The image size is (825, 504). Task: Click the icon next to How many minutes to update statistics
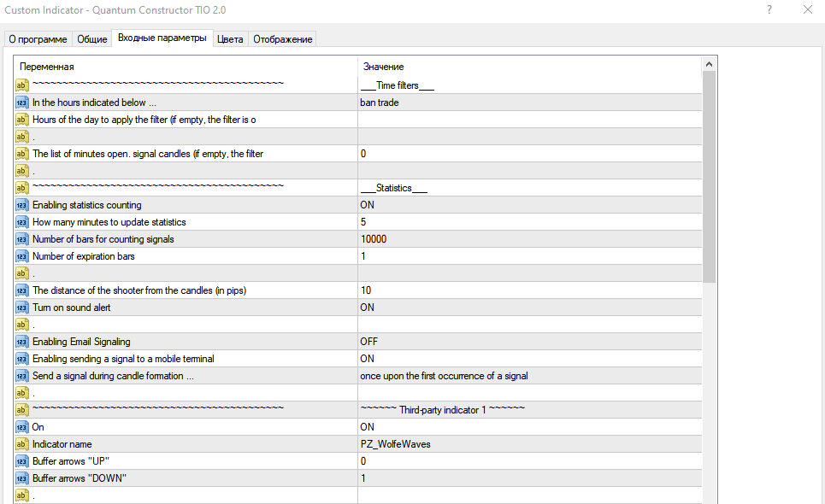21,222
